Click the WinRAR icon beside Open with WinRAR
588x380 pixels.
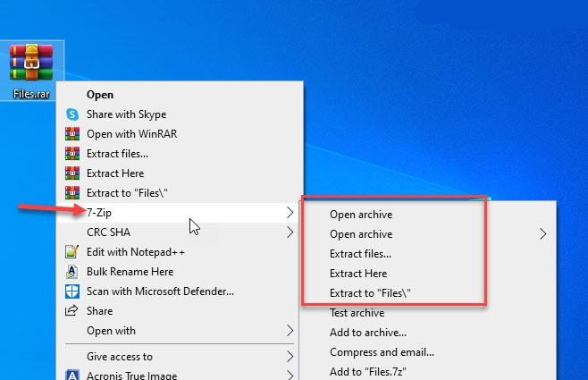pyautogui.click(x=72, y=134)
